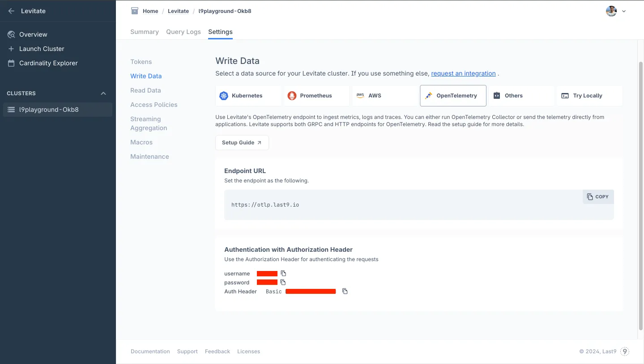Screen dimensions: 644x364
Task: Click the back arrow next to Levitate
Action: 11,11
